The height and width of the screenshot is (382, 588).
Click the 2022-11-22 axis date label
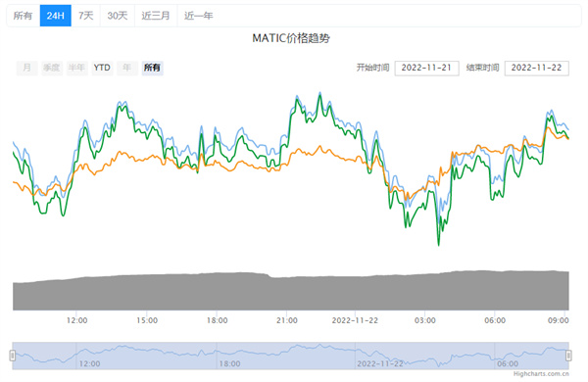click(355, 320)
